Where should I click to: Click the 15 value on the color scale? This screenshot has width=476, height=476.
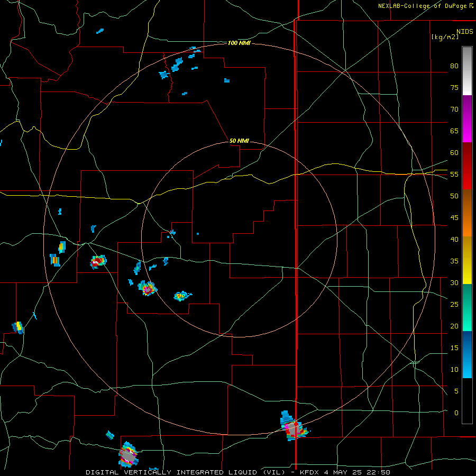tap(454, 348)
